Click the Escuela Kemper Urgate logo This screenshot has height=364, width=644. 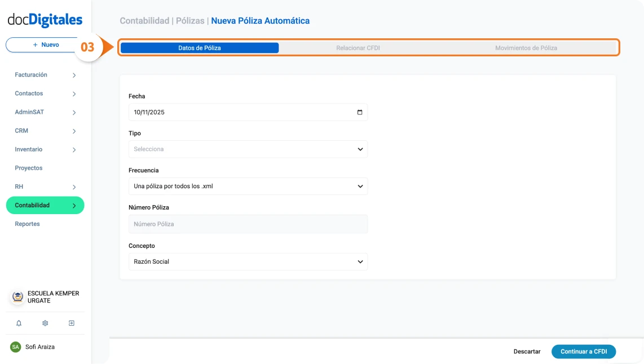pyautogui.click(x=18, y=297)
